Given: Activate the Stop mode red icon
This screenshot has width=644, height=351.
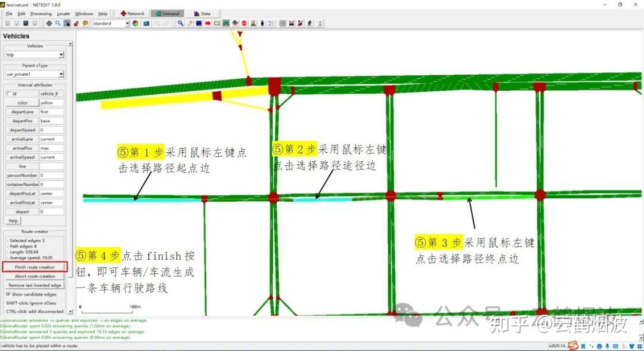Looking at the screenshot, I should pos(244,24).
